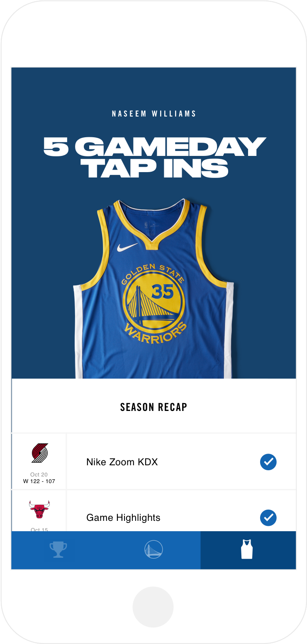
Task: Toggle the Game Highlights checkmark
Action: click(x=268, y=518)
